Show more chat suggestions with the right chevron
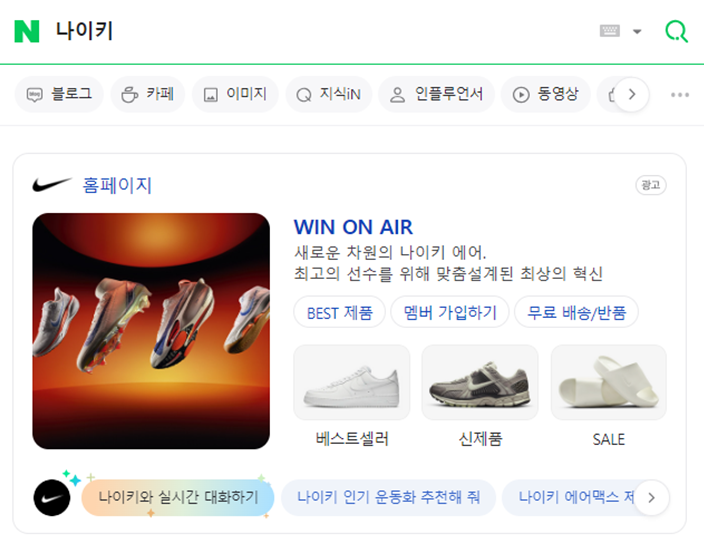This screenshot has height=540, width=704. coord(651,497)
